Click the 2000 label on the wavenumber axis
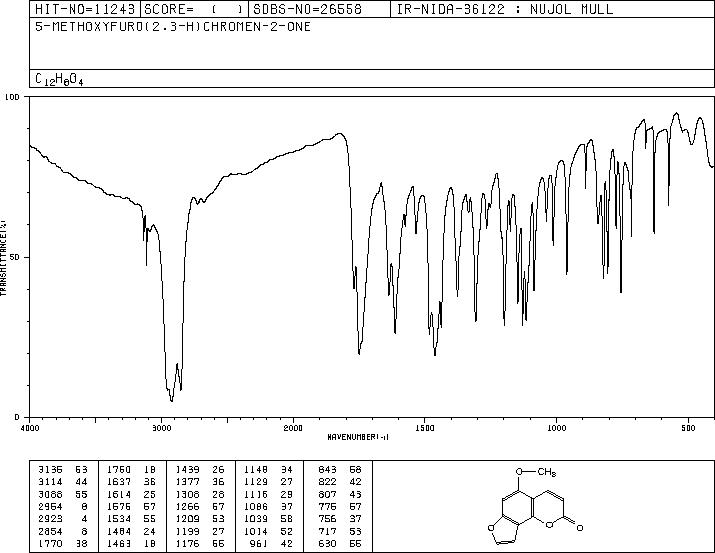715x553 pixels. point(293,428)
